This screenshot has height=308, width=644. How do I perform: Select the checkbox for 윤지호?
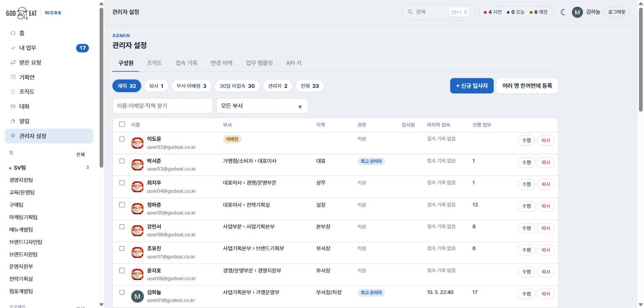click(122, 270)
